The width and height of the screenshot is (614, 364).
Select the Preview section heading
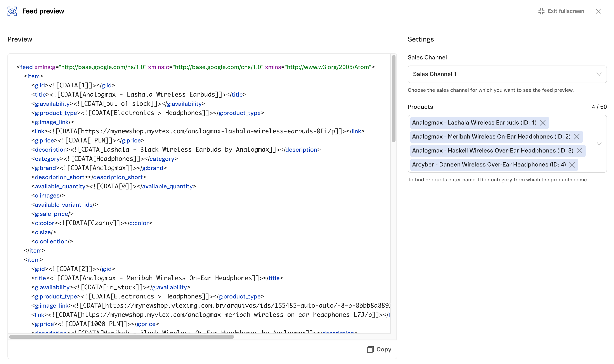[20, 39]
